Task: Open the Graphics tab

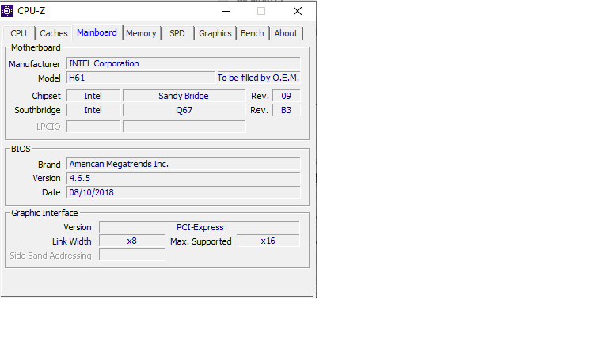Action: [215, 33]
